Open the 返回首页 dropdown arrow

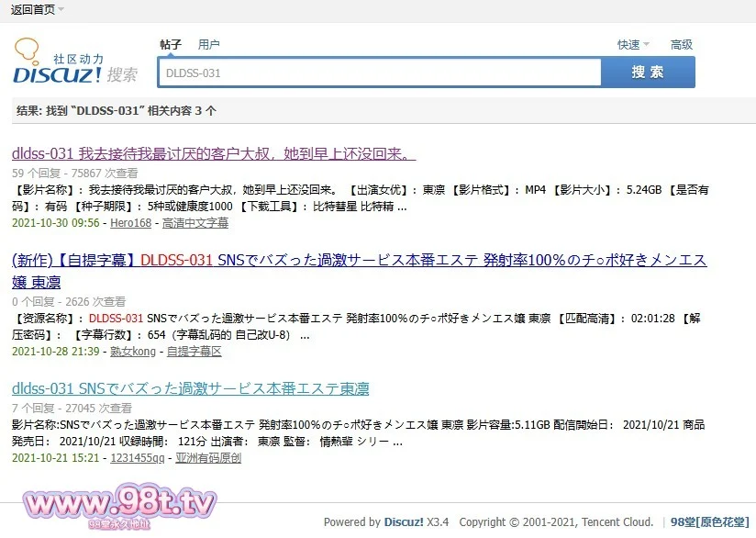(x=61, y=10)
